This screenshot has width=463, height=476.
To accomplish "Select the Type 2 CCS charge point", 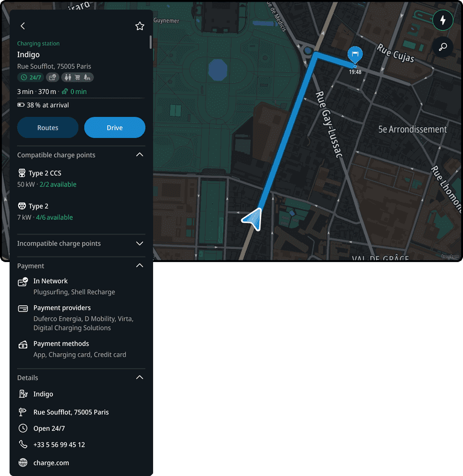I will tap(81, 178).
